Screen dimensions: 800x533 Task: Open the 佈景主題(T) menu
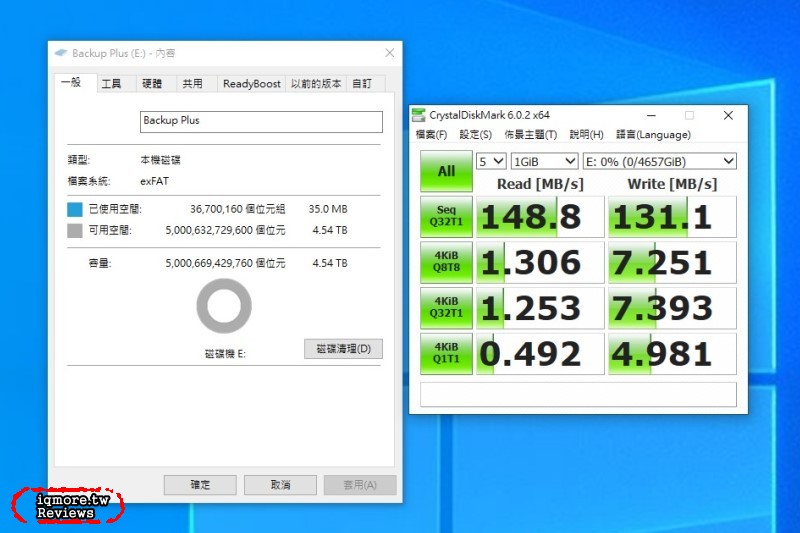[531, 135]
